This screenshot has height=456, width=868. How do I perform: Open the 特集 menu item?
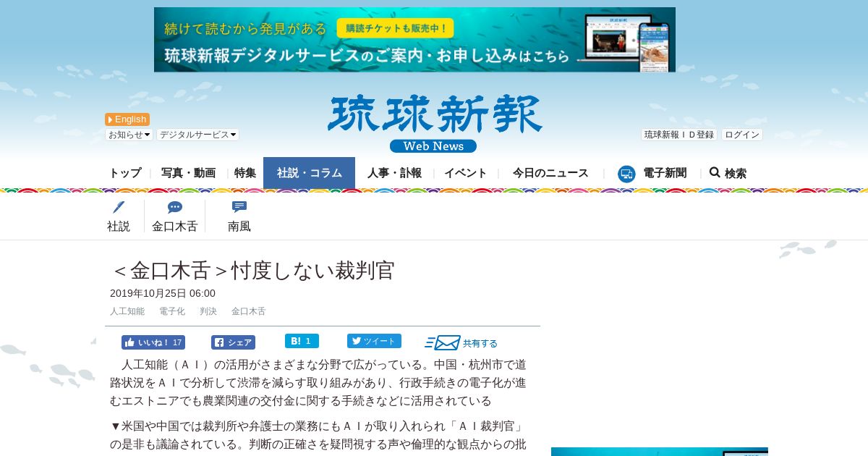click(x=245, y=173)
